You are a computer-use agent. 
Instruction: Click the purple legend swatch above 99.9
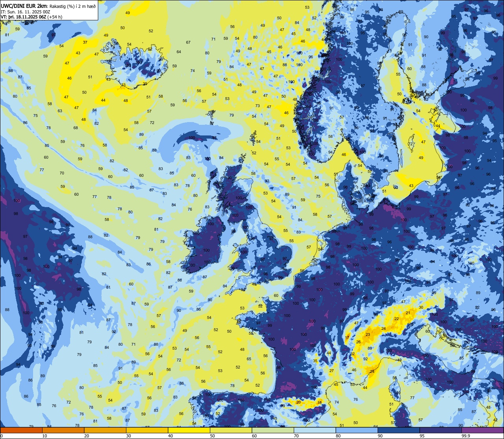(482, 430)
